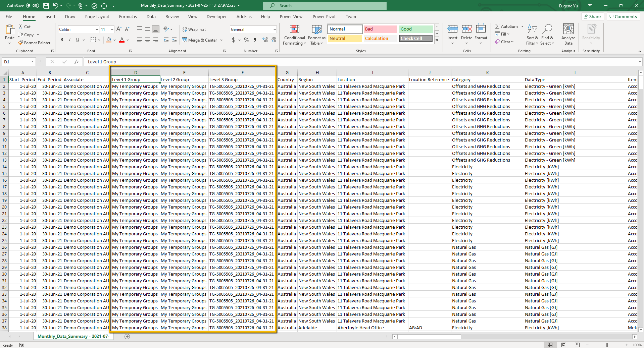Open Find & Select menu

click(547, 35)
